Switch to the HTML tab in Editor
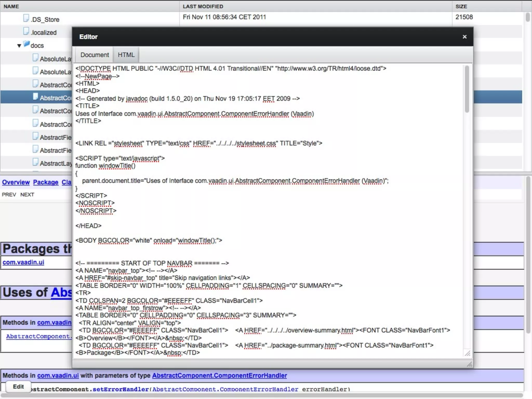Viewport: 532px width, 399px height. pyautogui.click(x=126, y=55)
